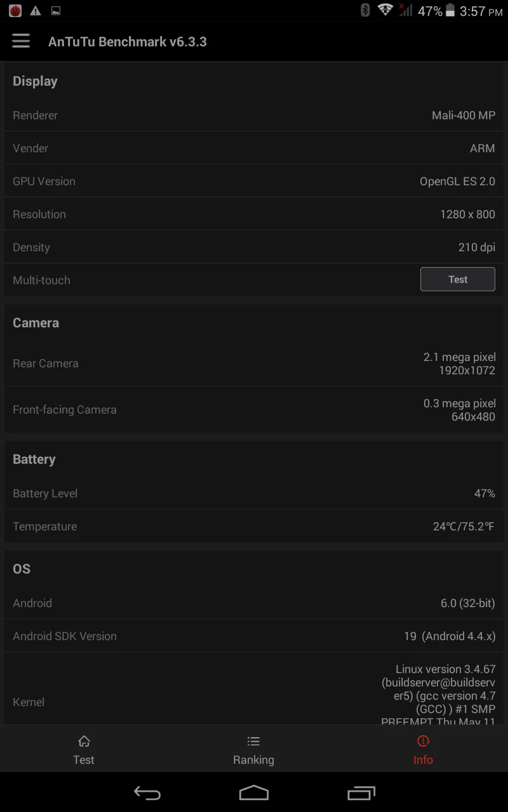This screenshot has height=812, width=508.
Task: Tap the warning triangle status icon
Action: (x=36, y=11)
